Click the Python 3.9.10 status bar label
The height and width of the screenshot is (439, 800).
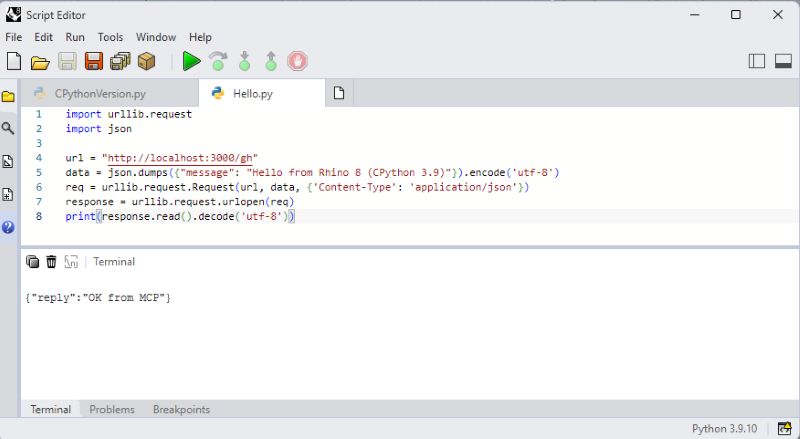[x=724, y=428]
